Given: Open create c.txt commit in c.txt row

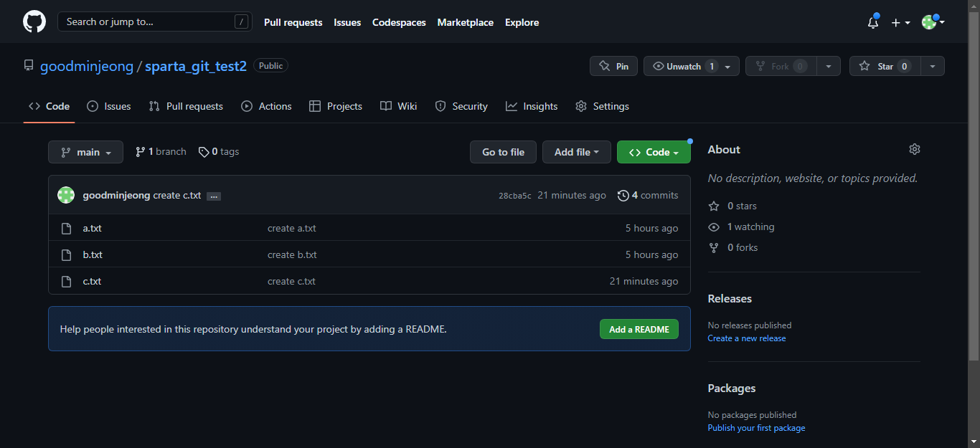Looking at the screenshot, I should (291, 281).
